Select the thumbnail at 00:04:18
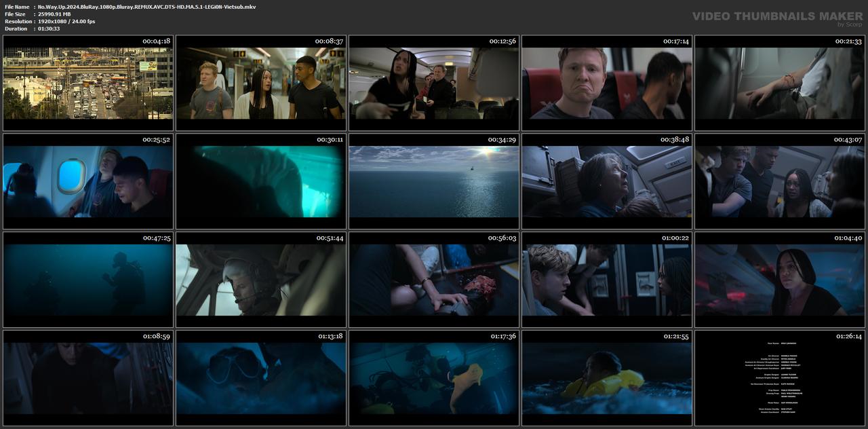Viewport: 868px width, 429px height. 88,83
